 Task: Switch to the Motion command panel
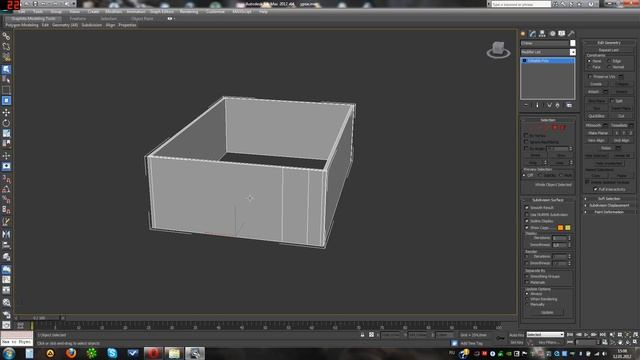click(552, 33)
